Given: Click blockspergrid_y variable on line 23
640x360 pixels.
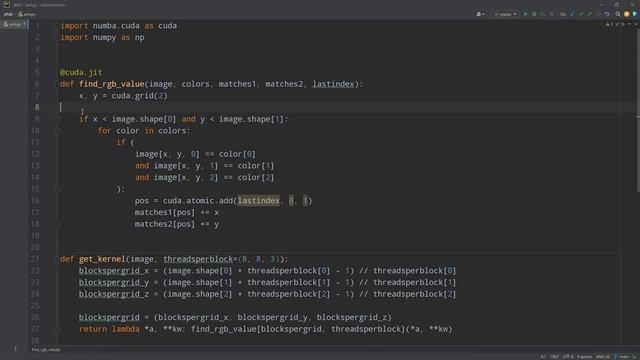Looking at the screenshot, I should click(x=114, y=282).
